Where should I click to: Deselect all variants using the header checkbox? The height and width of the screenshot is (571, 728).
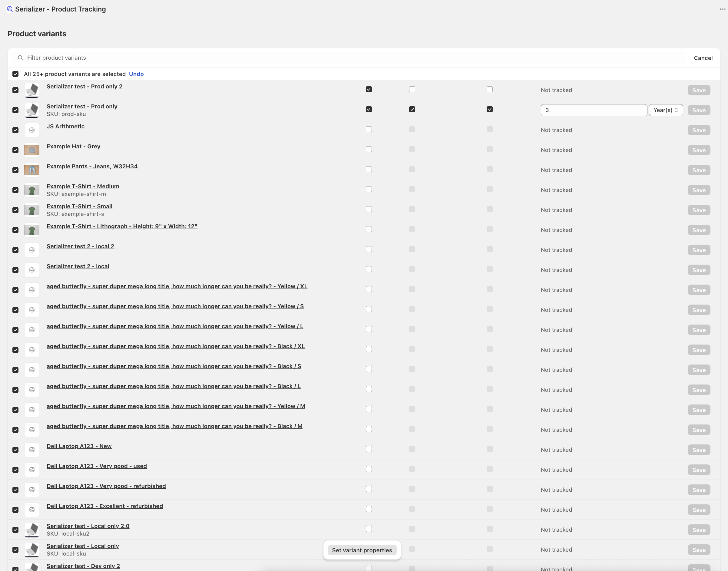pos(15,74)
